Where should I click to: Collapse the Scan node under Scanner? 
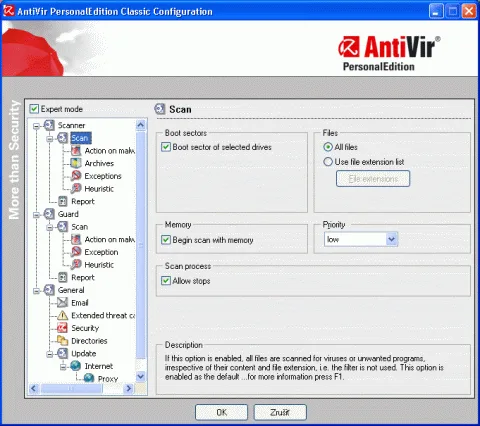point(50,138)
